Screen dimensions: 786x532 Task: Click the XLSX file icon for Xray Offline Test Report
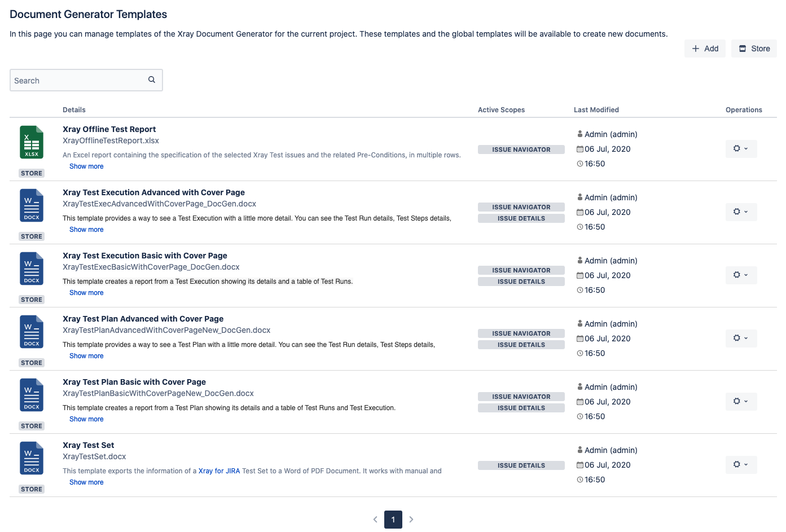tap(32, 142)
